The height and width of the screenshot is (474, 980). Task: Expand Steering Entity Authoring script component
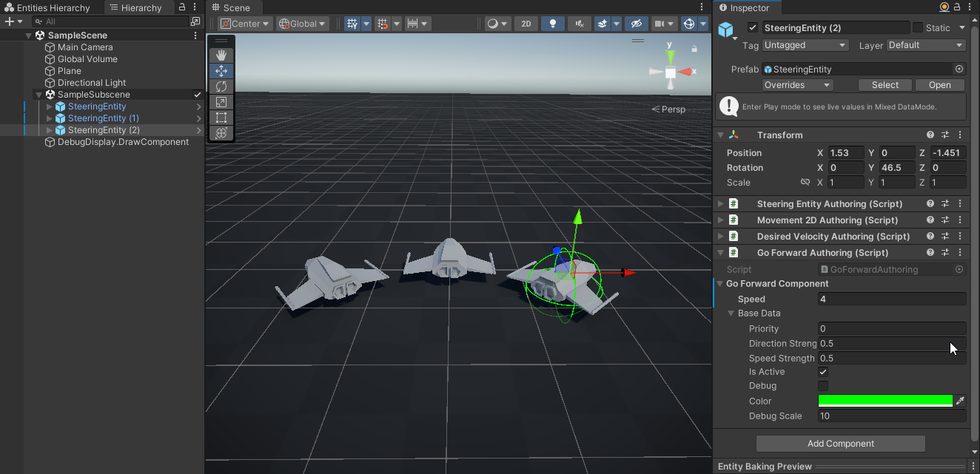(721, 204)
